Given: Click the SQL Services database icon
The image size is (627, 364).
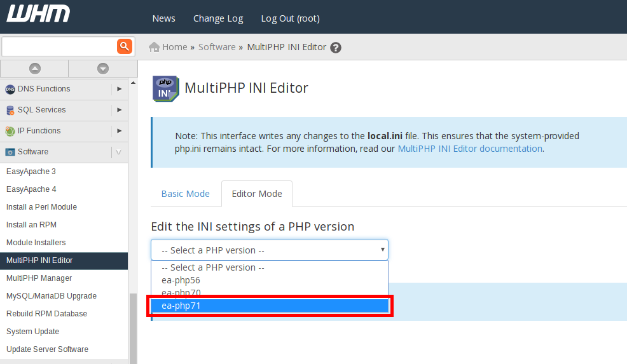Looking at the screenshot, I should [10, 111].
